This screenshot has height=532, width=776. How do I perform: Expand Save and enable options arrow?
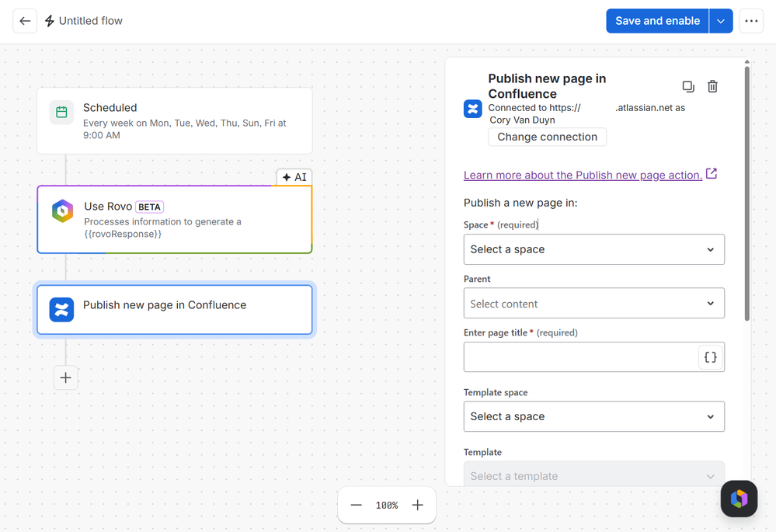click(x=721, y=21)
